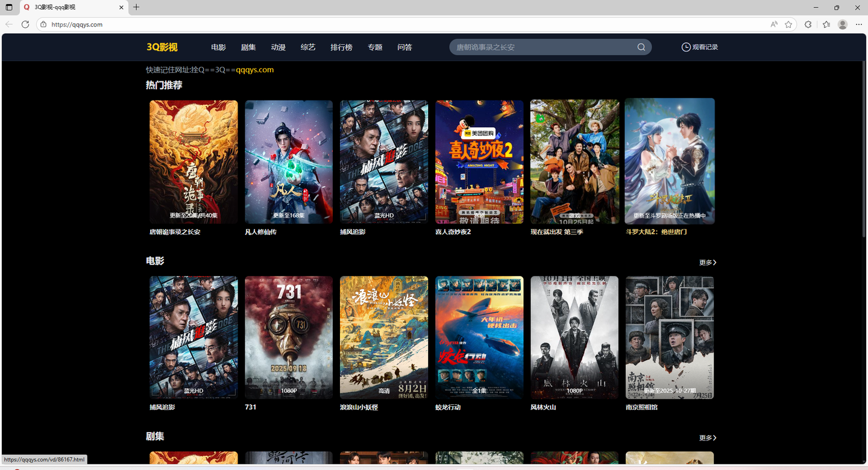Open the 南京照相馆 movie poster
Screen dimensions: 868x470
pyautogui.click(x=670, y=337)
